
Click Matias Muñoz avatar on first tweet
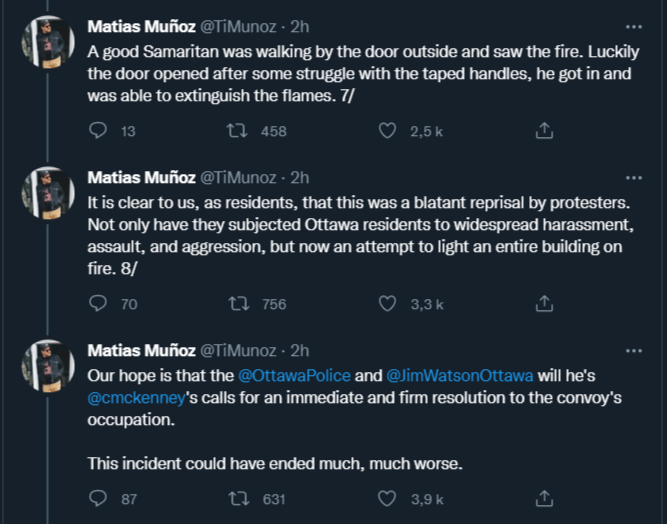click(47, 43)
